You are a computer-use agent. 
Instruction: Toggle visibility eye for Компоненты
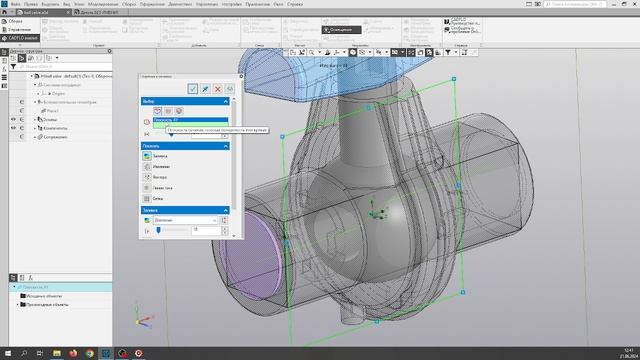13,128
